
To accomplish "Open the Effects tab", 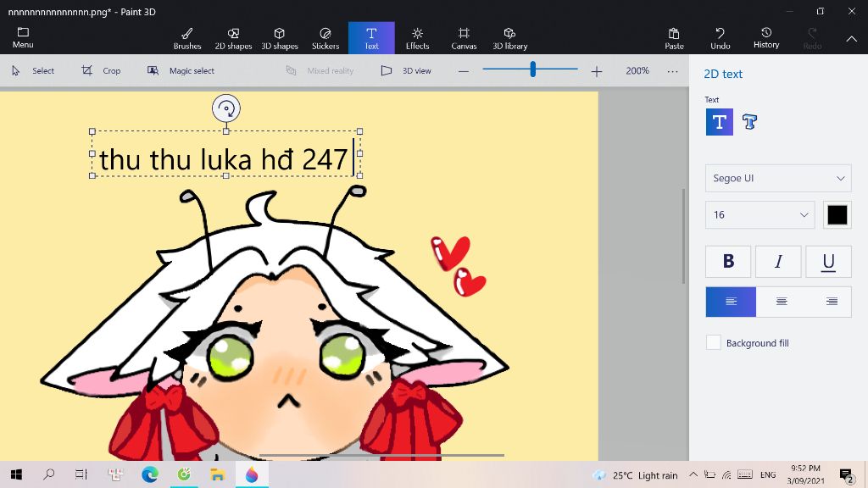I will (x=417, y=38).
